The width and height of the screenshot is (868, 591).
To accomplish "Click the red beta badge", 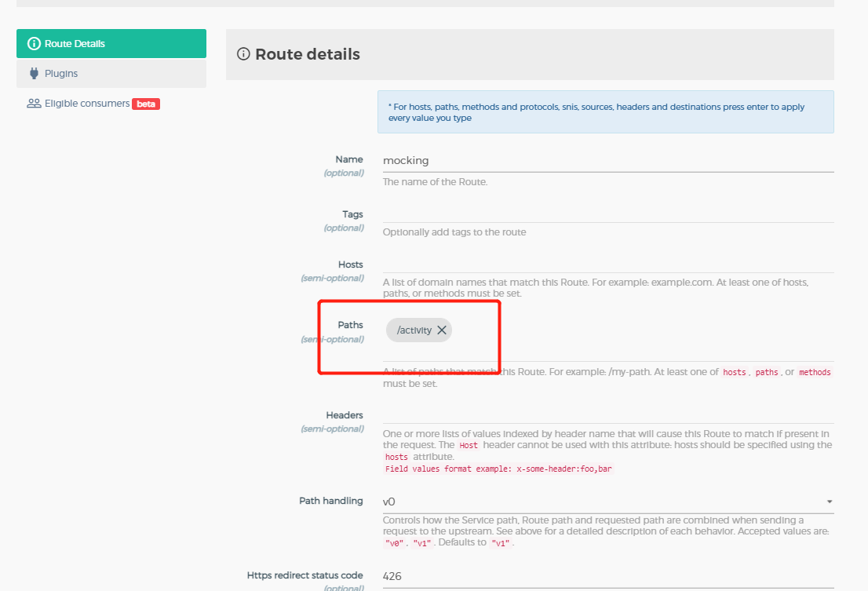I will pos(146,104).
